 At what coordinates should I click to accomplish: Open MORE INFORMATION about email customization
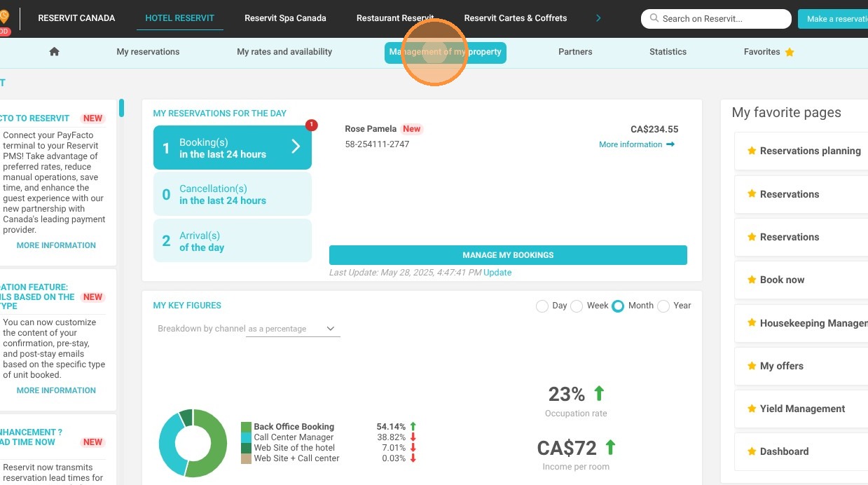(x=56, y=390)
